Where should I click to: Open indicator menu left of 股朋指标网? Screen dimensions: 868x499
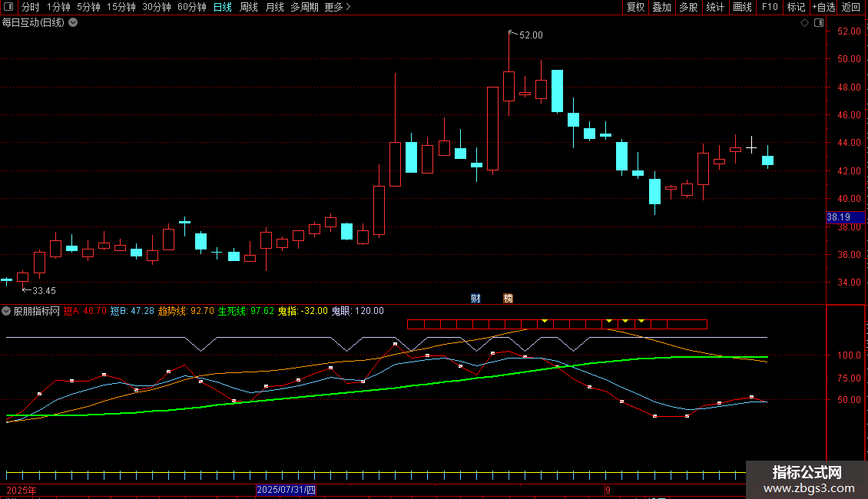point(6,311)
